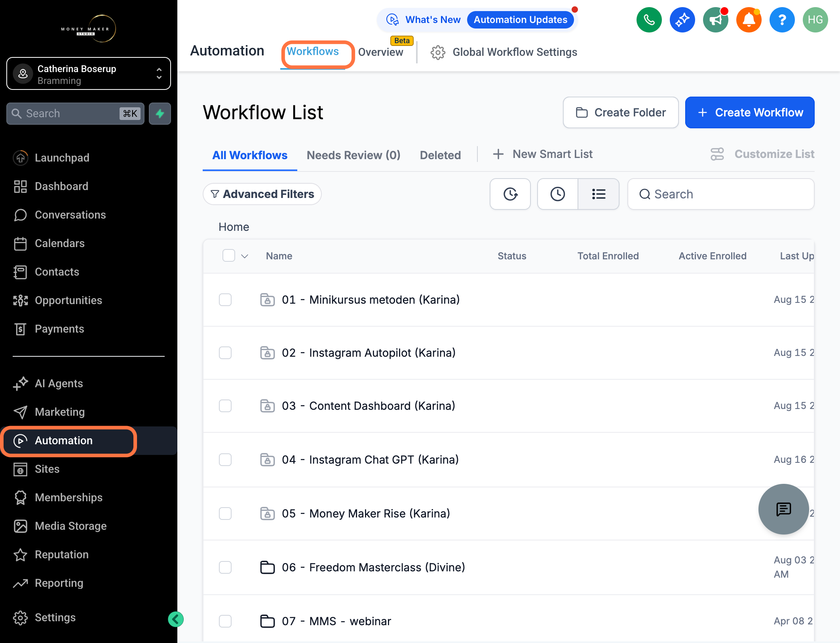Expand the Catherina Boserup account switcher
840x643 pixels.
click(x=89, y=74)
